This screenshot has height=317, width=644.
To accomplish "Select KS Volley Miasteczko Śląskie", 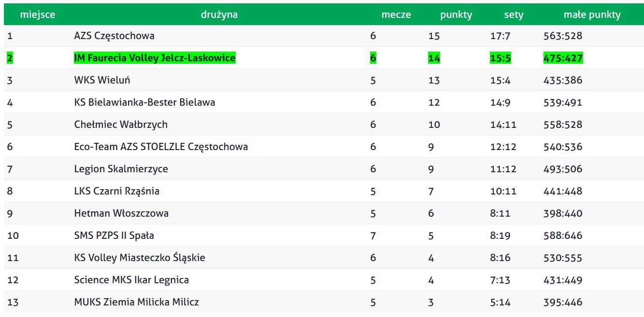I will [x=140, y=258].
